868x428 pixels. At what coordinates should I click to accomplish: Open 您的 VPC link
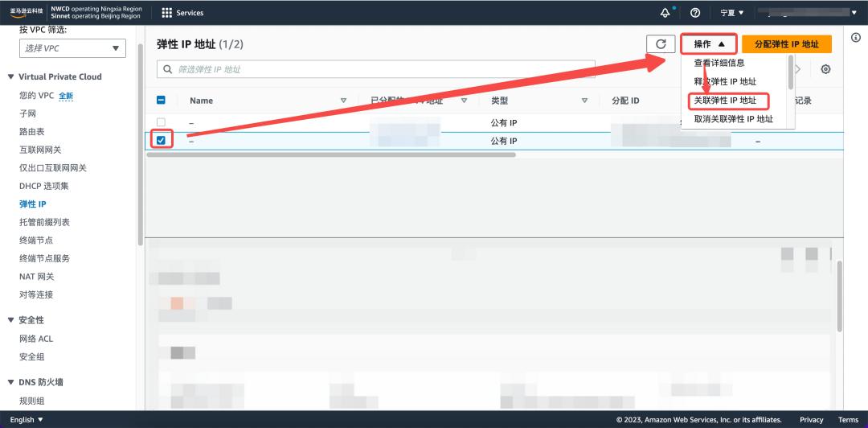tap(36, 96)
